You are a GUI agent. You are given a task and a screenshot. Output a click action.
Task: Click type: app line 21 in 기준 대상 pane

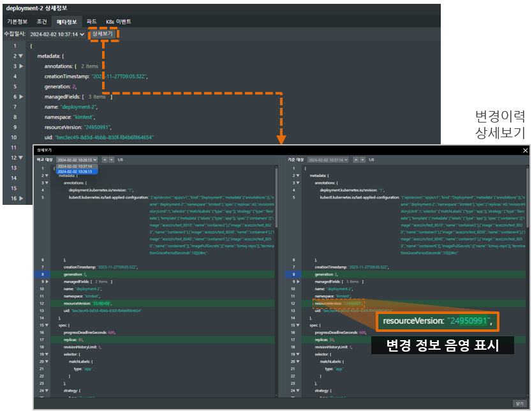point(334,369)
